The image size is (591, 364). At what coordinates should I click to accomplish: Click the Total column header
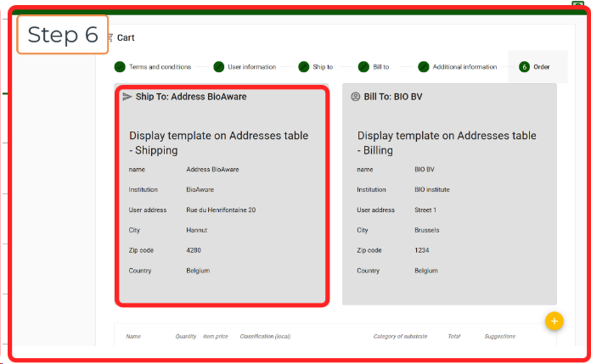454,337
